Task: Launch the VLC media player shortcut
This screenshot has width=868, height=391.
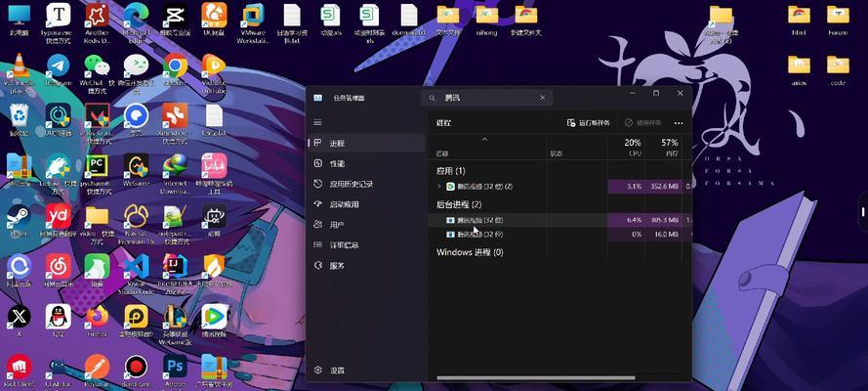Action: 19,65
